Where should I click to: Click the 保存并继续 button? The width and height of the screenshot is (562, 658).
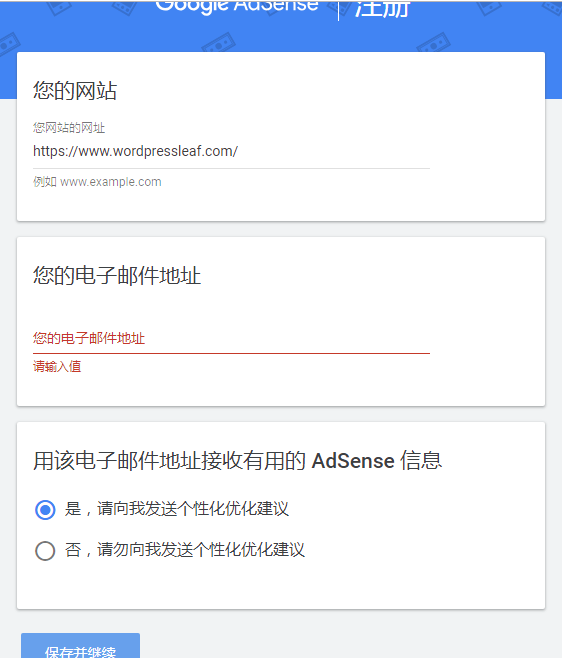(x=81, y=646)
